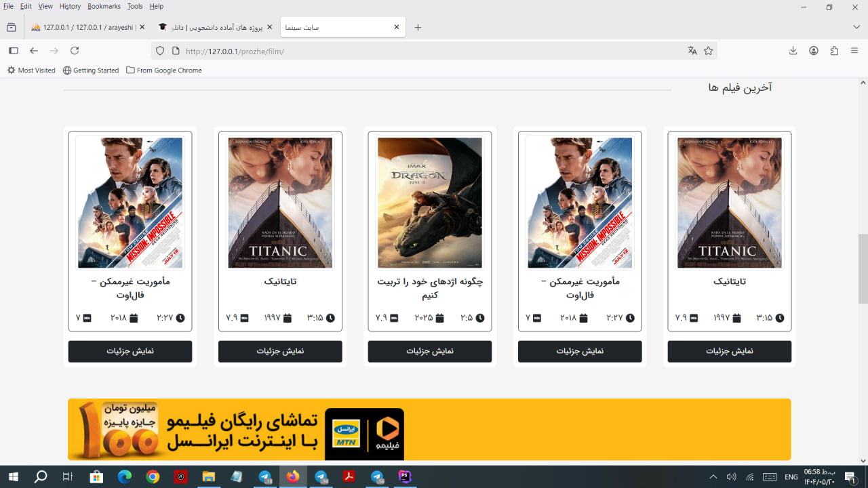The image size is (868, 488).
Task: Open the File menu
Action: click(x=9, y=6)
